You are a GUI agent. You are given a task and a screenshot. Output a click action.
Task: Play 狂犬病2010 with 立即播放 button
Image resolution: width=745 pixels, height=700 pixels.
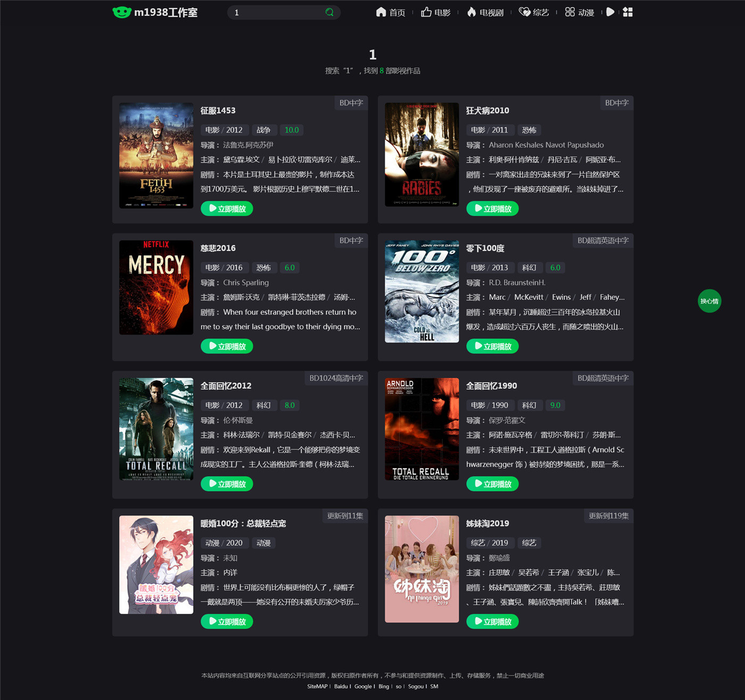coord(492,209)
